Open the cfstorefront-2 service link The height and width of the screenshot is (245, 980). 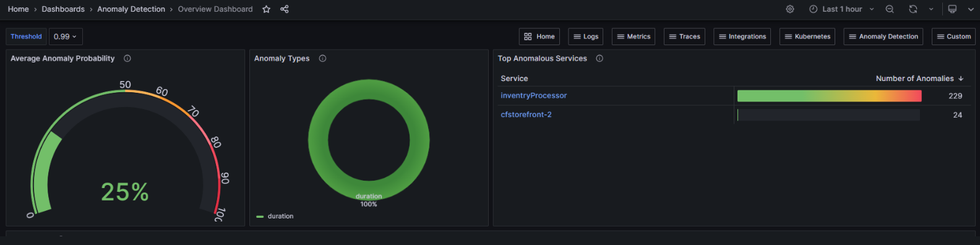click(526, 115)
